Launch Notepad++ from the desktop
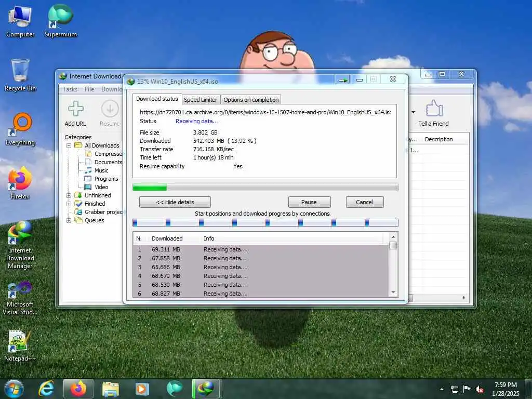Screen dimensions: 532x399 click(20, 345)
